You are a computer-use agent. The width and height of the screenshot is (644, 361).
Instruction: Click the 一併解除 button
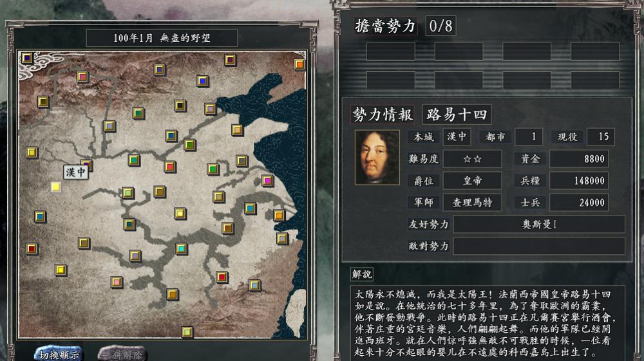click(x=122, y=355)
